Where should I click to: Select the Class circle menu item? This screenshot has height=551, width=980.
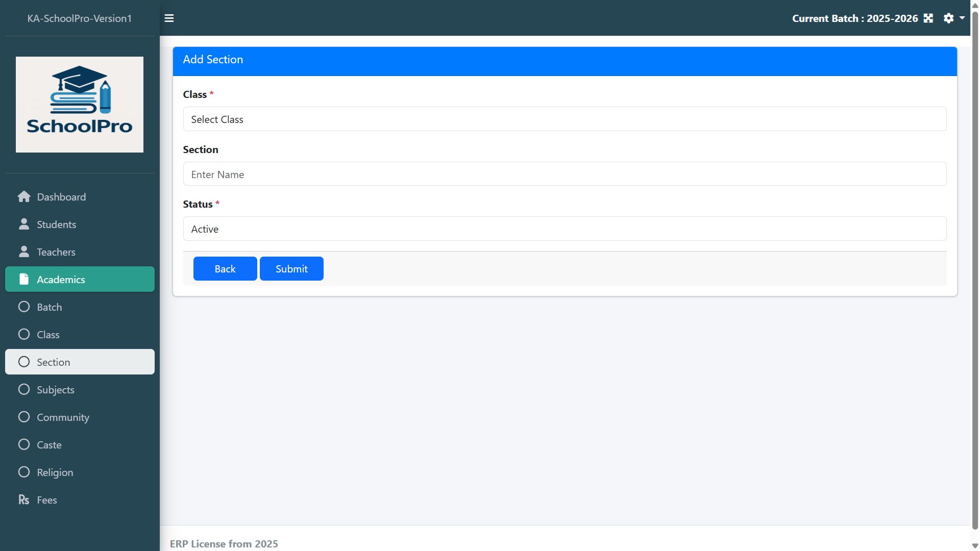pyautogui.click(x=48, y=335)
